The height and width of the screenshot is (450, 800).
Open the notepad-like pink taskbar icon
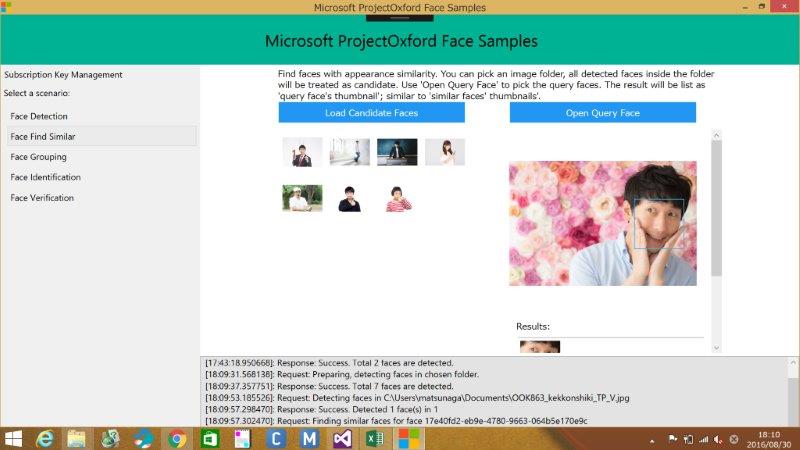point(243,439)
